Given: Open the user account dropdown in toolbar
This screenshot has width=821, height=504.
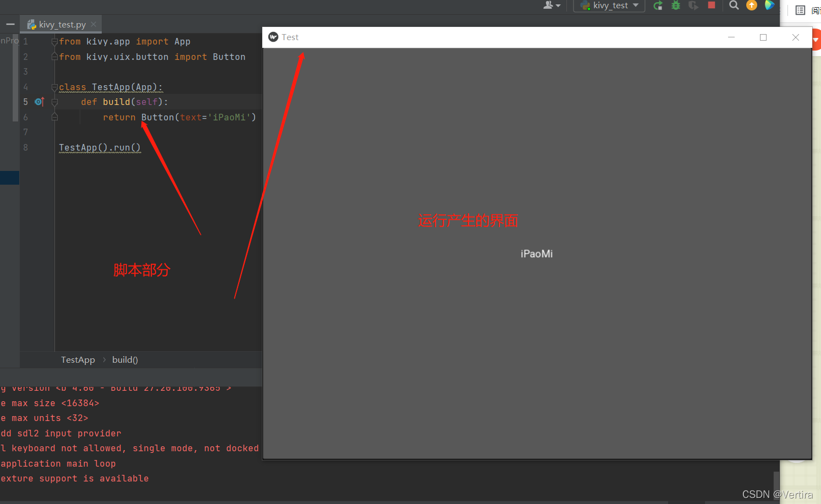Looking at the screenshot, I should pos(552,5).
